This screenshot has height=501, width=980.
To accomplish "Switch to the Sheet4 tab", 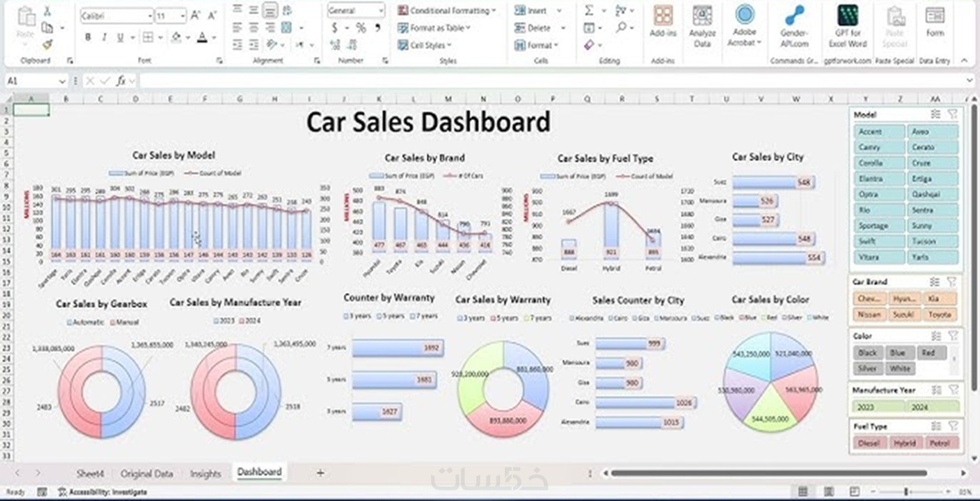I will pyautogui.click(x=90, y=473).
